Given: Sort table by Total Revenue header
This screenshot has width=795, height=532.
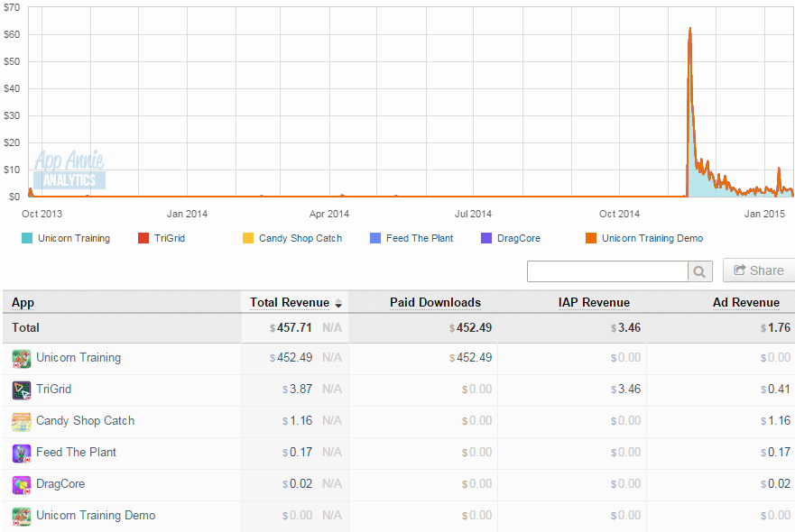Looking at the screenshot, I should point(290,302).
